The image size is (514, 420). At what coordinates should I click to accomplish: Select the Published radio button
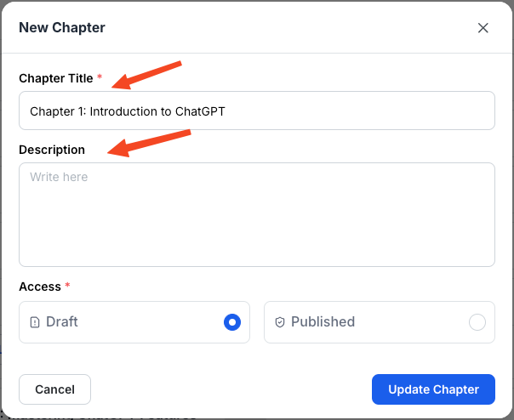click(x=477, y=322)
